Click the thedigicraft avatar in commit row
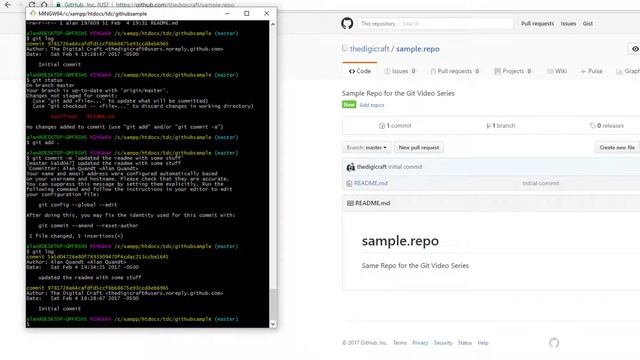The width and height of the screenshot is (640, 360). coord(350,167)
